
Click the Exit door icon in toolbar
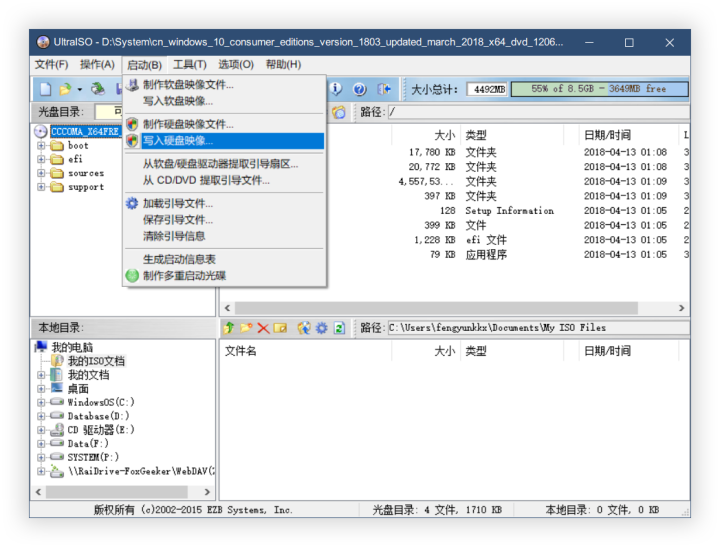384,89
